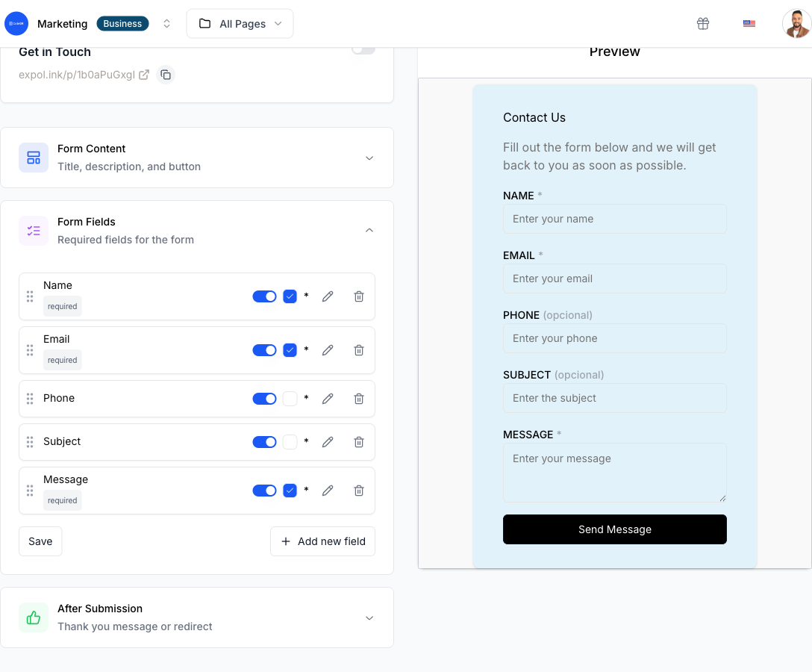Click the 'Required fields for the form' text
This screenshot has height=672, width=812.
click(x=125, y=240)
